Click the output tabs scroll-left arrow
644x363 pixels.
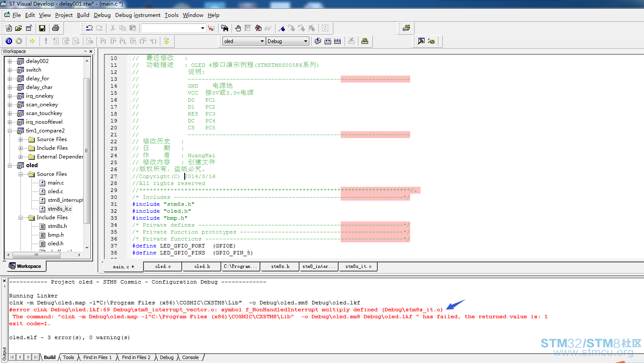point(20,357)
